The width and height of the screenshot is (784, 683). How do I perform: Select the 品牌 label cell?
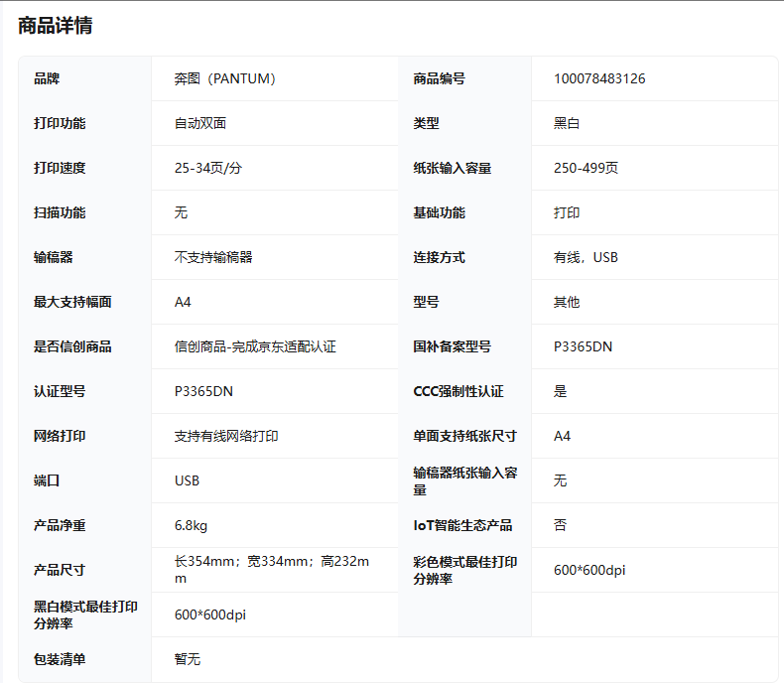tap(47, 78)
